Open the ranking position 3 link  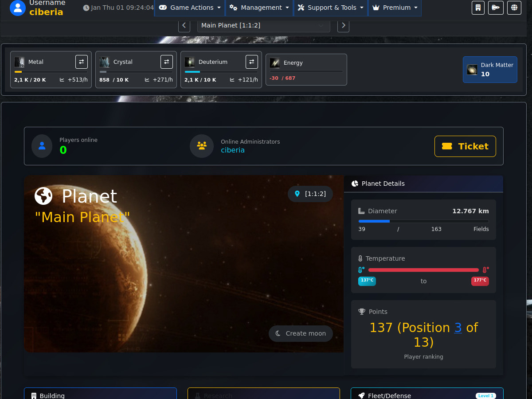(458, 328)
